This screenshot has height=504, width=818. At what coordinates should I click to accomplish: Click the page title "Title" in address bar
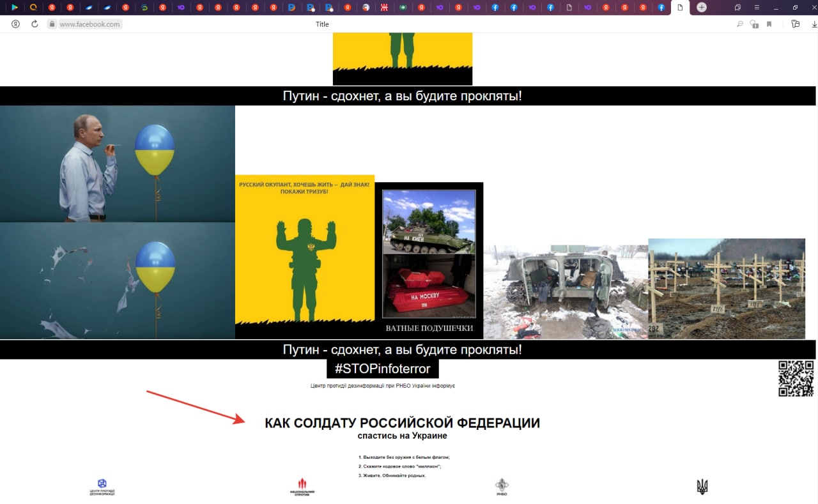click(x=322, y=24)
